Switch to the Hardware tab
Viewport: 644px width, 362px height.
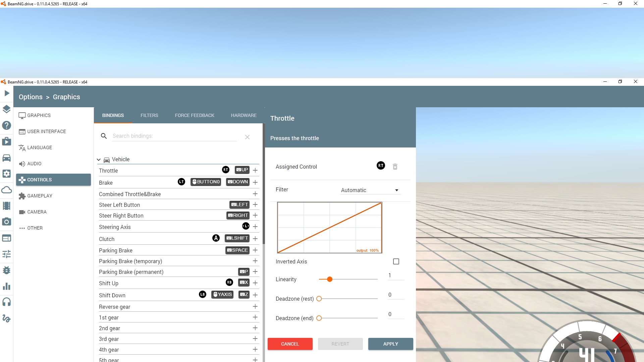[244, 115]
